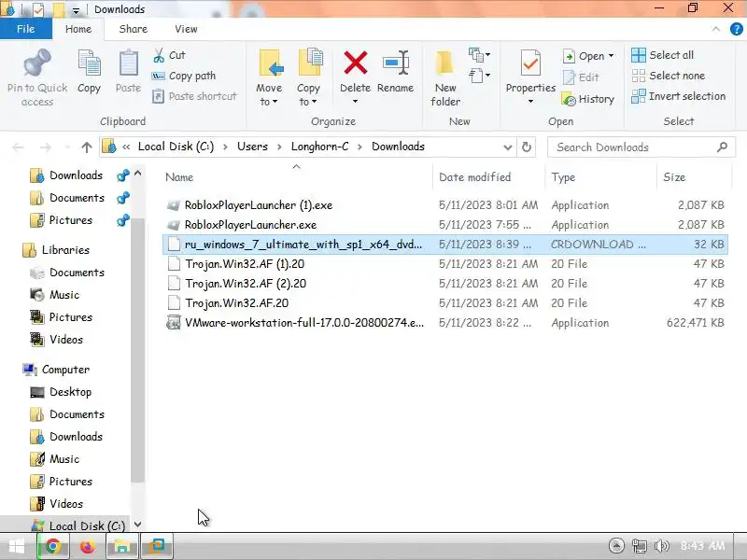The height and width of the screenshot is (560, 747).
Task: Click the Properties checkmark icon
Action: [530, 63]
